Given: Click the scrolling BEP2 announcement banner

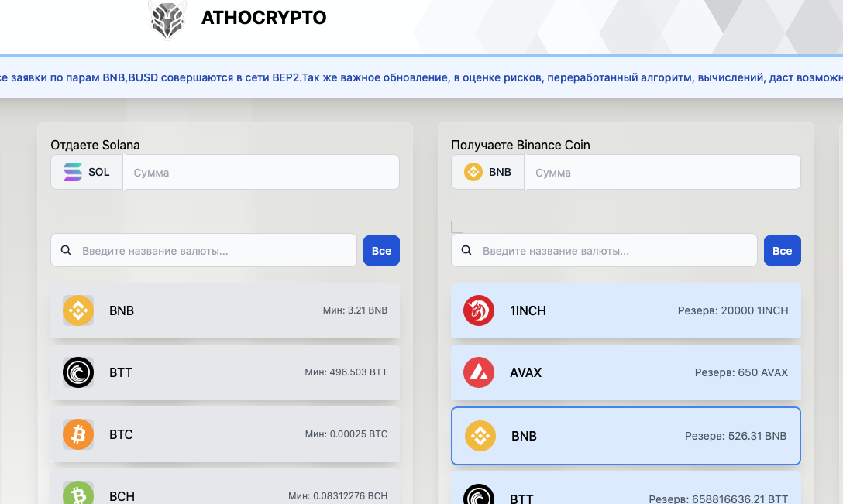Looking at the screenshot, I should point(421,77).
